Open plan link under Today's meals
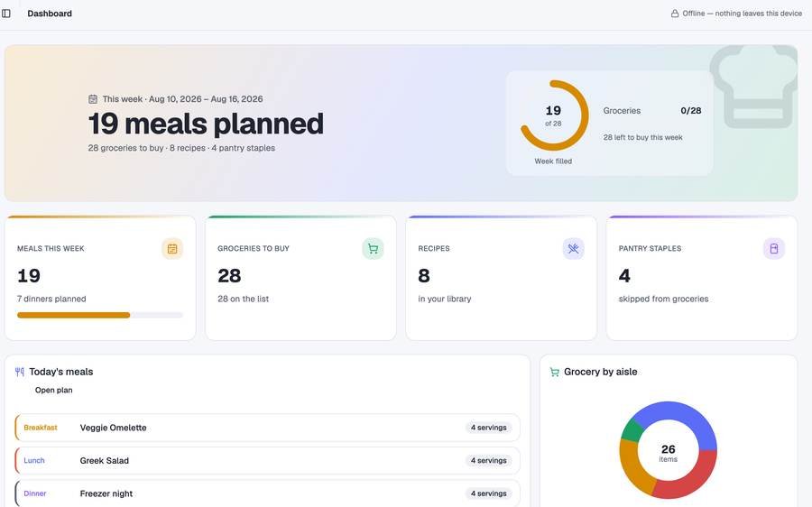 54,390
